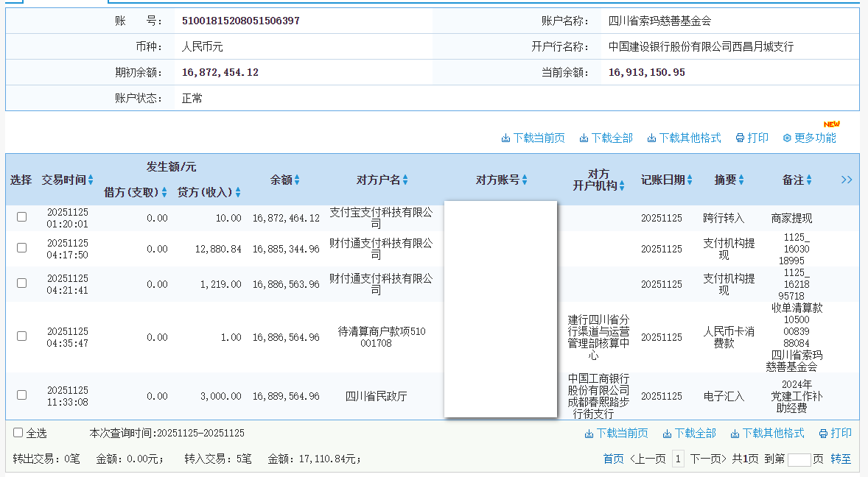The height and width of the screenshot is (477, 868).
Task: Check the 全选 select-all checkbox
Action: coord(18,433)
